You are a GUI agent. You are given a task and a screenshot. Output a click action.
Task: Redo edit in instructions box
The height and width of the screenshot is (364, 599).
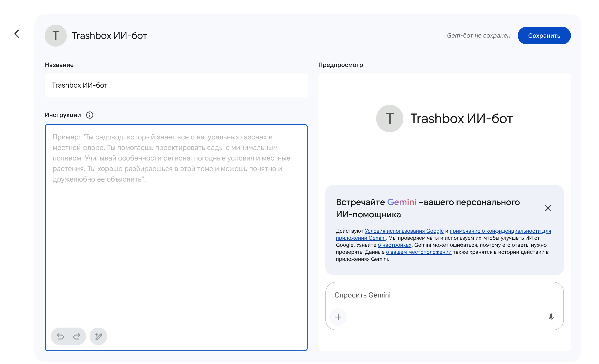click(x=77, y=336)
